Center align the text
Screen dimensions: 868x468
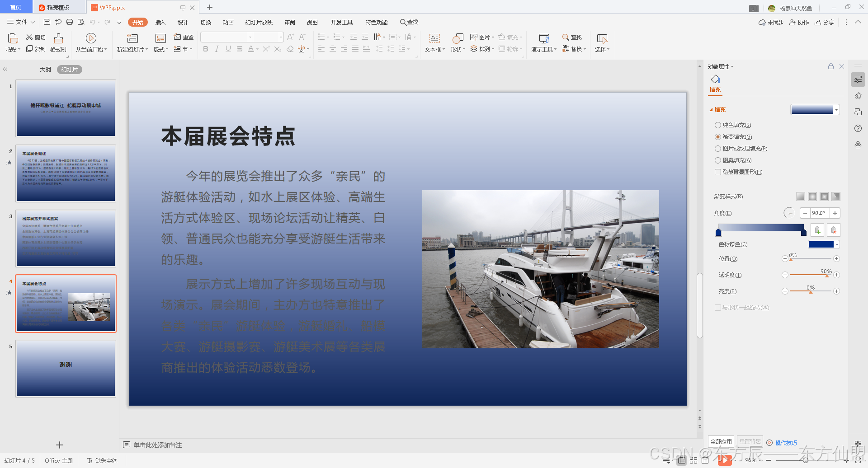[x=333, y=49]
